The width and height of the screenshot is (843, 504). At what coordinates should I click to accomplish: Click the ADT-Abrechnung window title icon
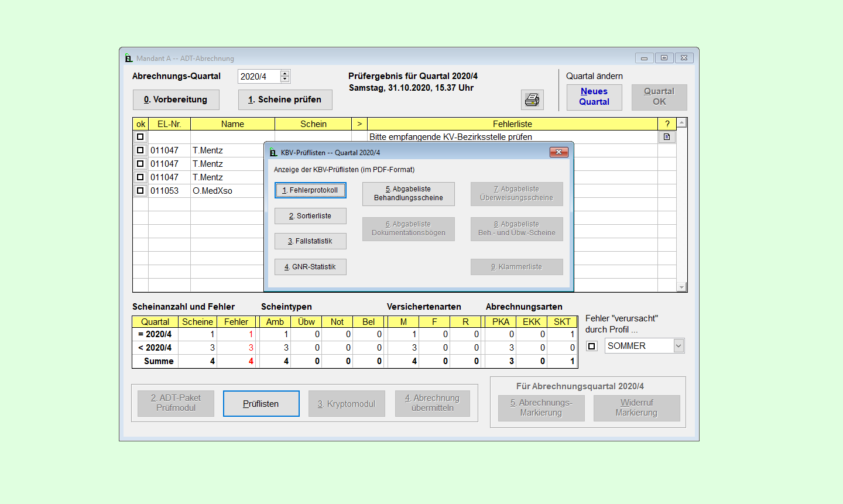coord(129,58)
